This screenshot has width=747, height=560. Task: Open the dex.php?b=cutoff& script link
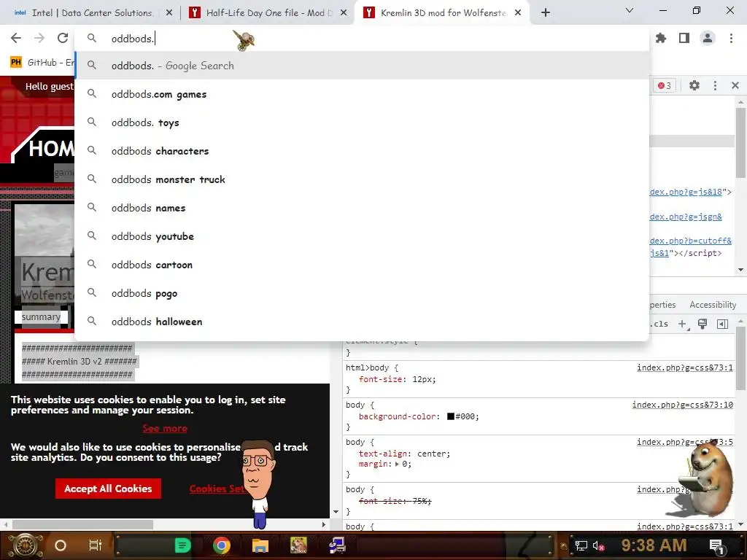coord(690,241)
